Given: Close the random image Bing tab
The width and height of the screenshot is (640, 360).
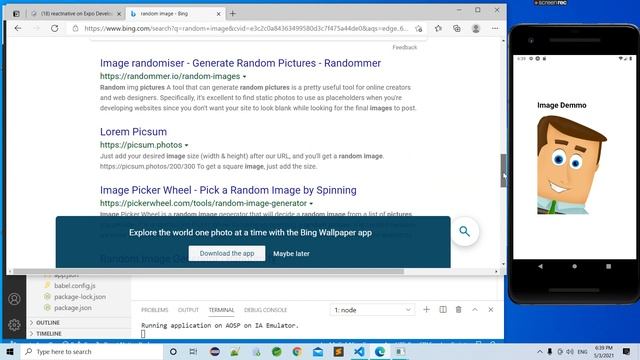Looking at the screenshot, I should click(218, 13).
